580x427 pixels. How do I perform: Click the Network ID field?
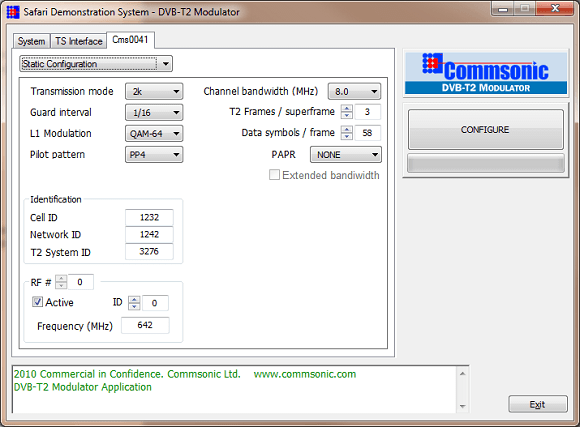(x=149, y=234)
